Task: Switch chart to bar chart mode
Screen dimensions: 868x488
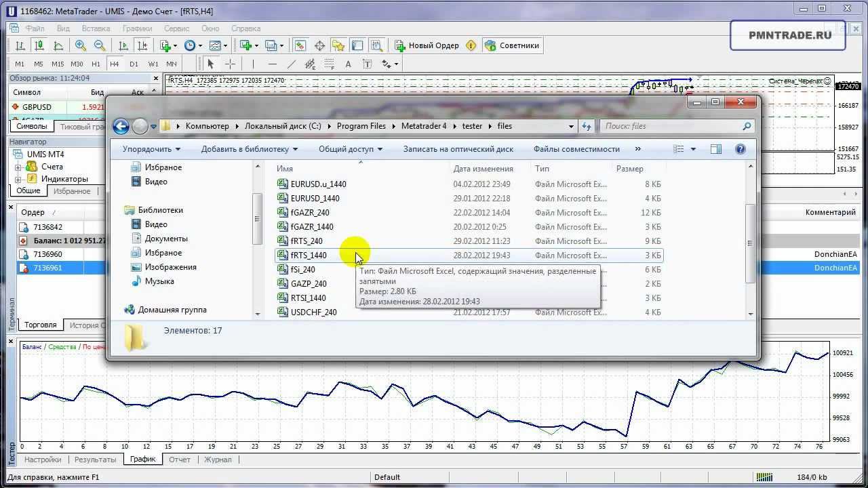Action: [20, 45]
